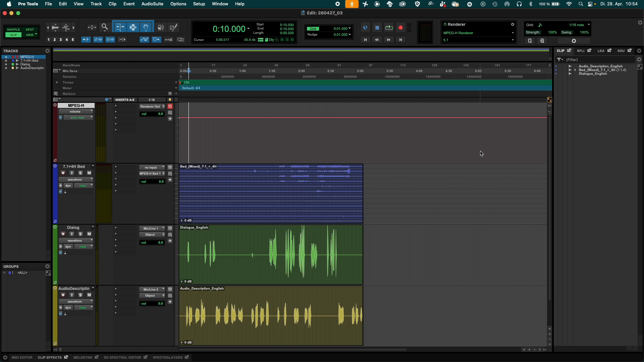The image size is (644, 362).
Task: Enable Shuffle edit mode
Action: (13, 29)
